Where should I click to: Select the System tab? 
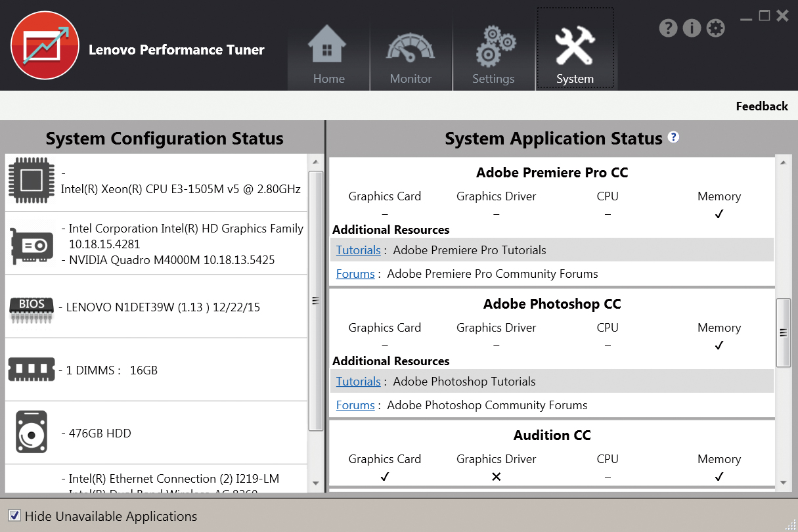575,49
